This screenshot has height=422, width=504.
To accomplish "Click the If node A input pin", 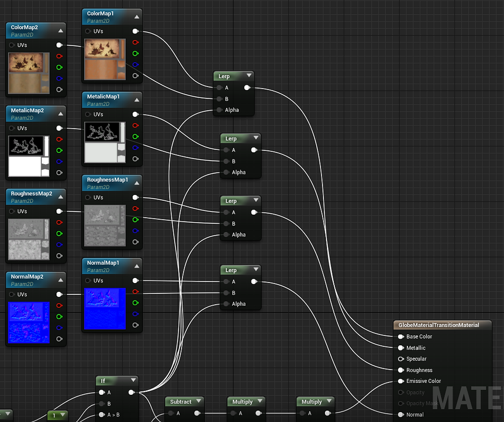I will pyautogui.click(x=102, y=392).
